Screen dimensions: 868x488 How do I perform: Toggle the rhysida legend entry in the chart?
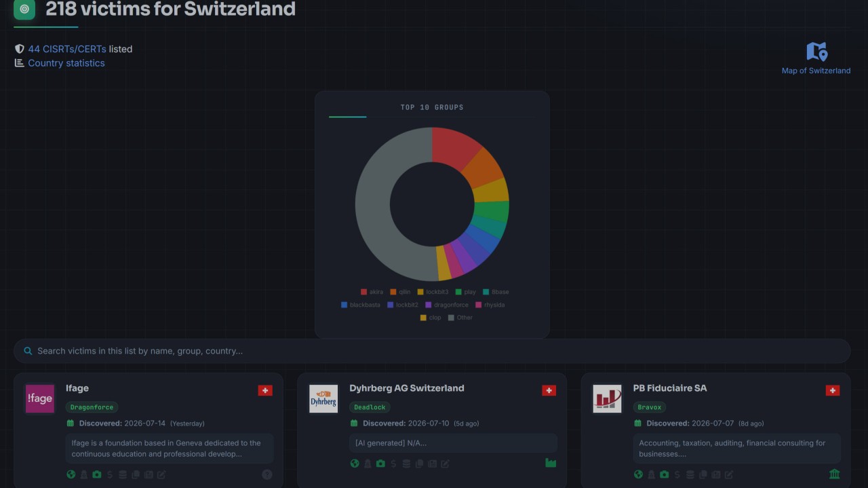[x=490, y=305]
